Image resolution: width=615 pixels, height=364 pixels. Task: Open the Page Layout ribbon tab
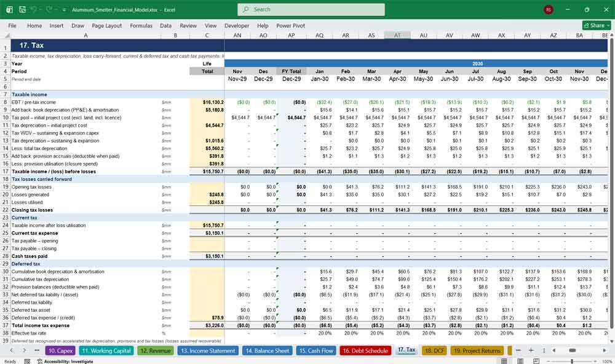pos(106,25)
